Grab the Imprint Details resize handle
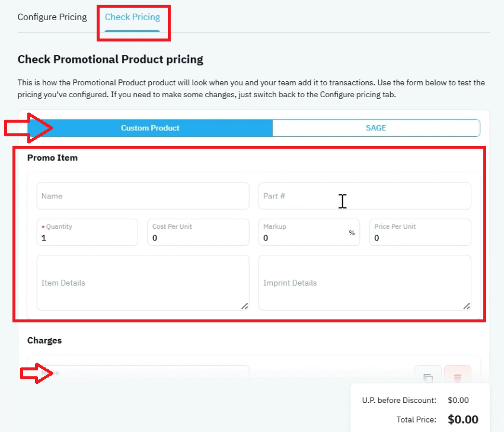504x432 pixels. point(467,306)
